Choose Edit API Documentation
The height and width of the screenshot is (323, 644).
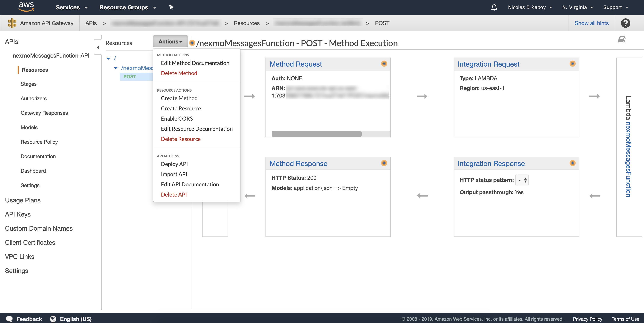coord(190,185)
